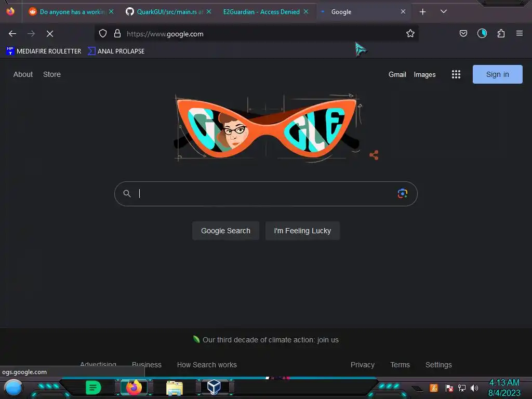This screenshot has width=532, height=399.
Task: Open the Firefox hamburger application menu
Action: pyautogui.click(x=520, y=33)
